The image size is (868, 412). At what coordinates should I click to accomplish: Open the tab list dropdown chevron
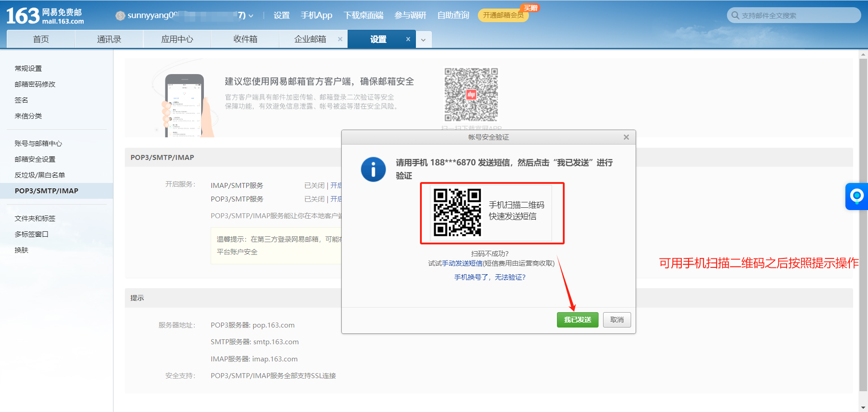[424, 40]
